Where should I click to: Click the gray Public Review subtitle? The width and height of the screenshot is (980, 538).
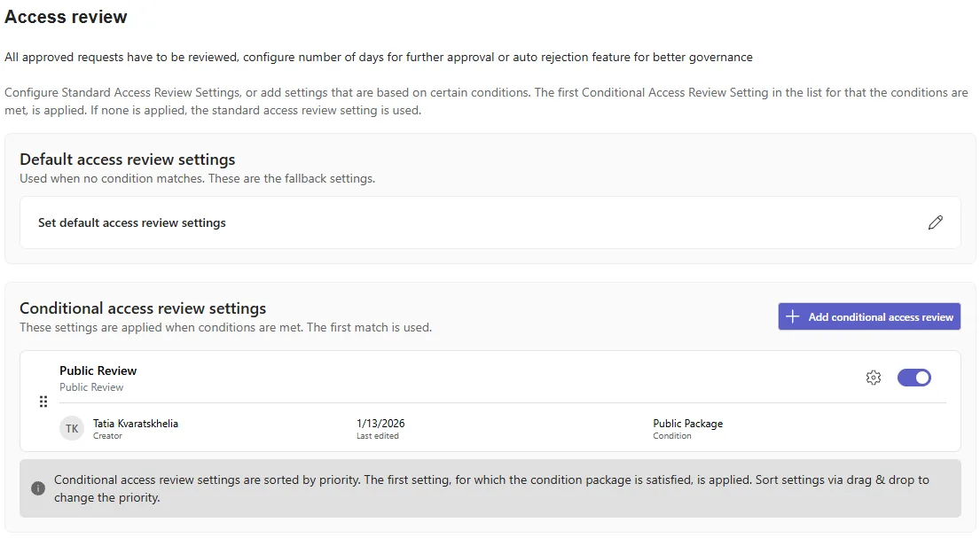pos(91,387)
